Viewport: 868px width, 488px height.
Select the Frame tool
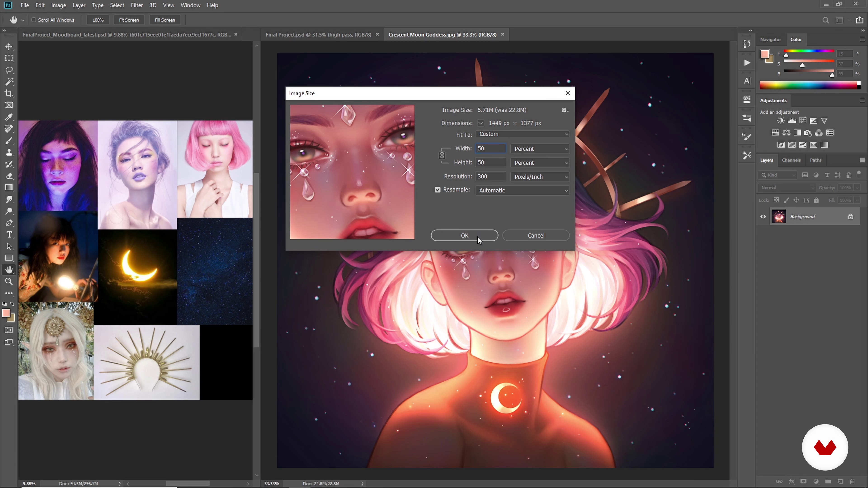coord(9,106)
